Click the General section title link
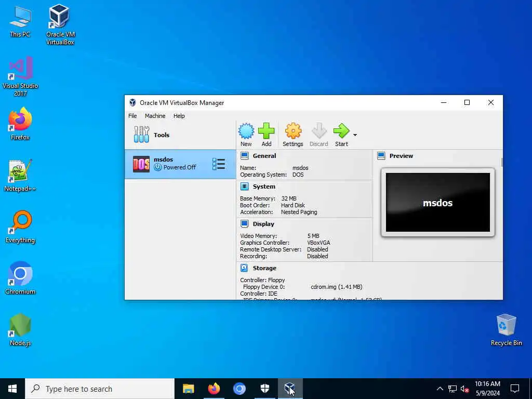The image size is (532, 399). point(264,156)
